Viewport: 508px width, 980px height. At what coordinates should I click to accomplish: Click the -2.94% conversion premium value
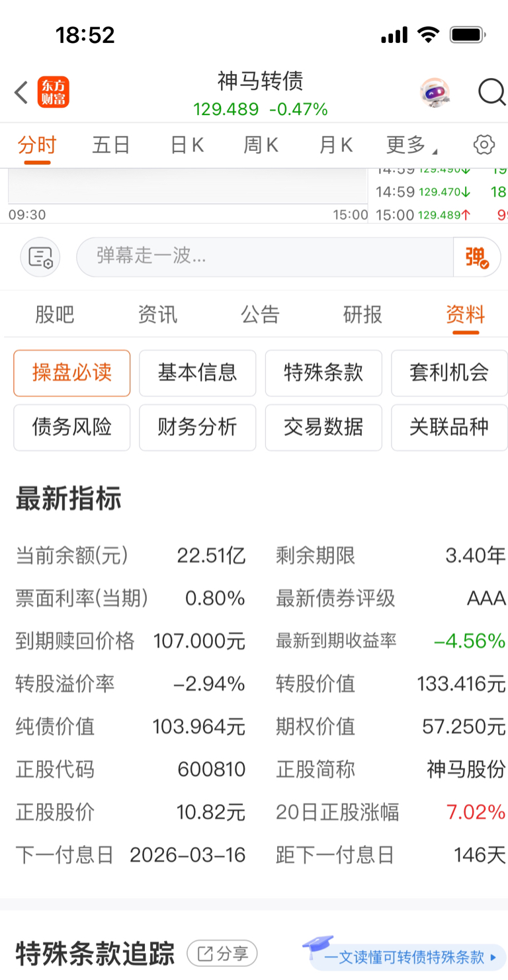point(209,684)
